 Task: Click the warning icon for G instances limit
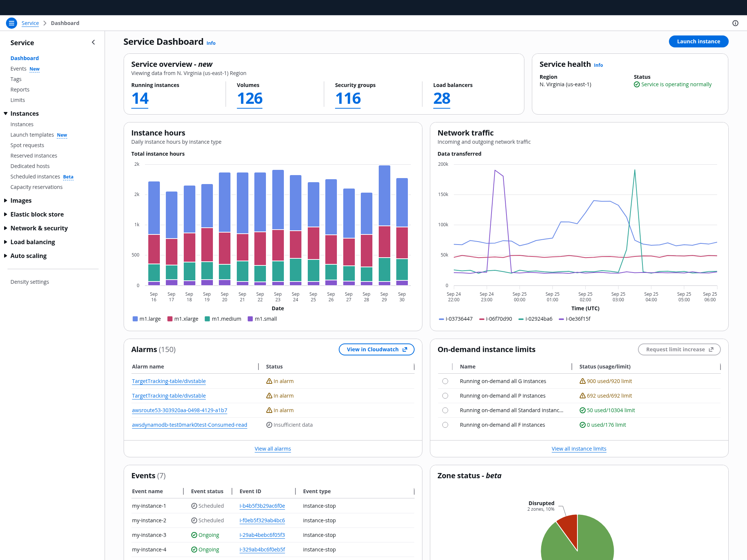tap(582, 381)
